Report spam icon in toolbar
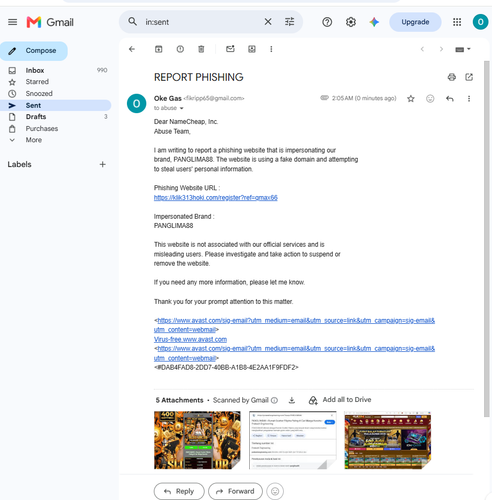Screen dimensions: 492x500 click(180, 49)
